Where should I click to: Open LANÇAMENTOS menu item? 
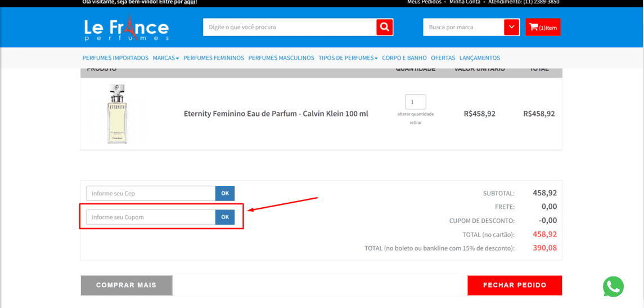click(480, 58)
